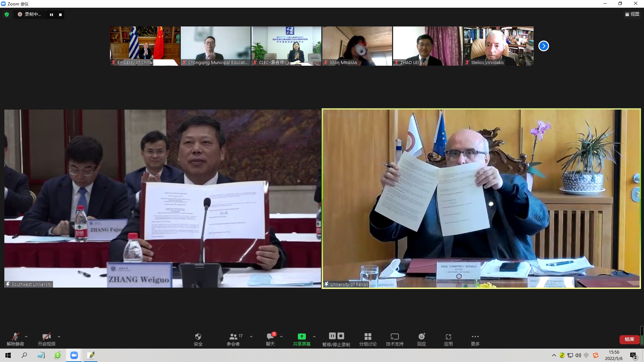
Task: Unmute microphone with the 解除静音 button
Action: 15,339
